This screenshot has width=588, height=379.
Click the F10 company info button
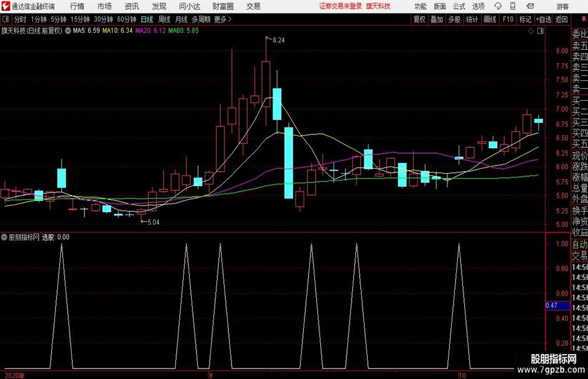click(508, 19)
